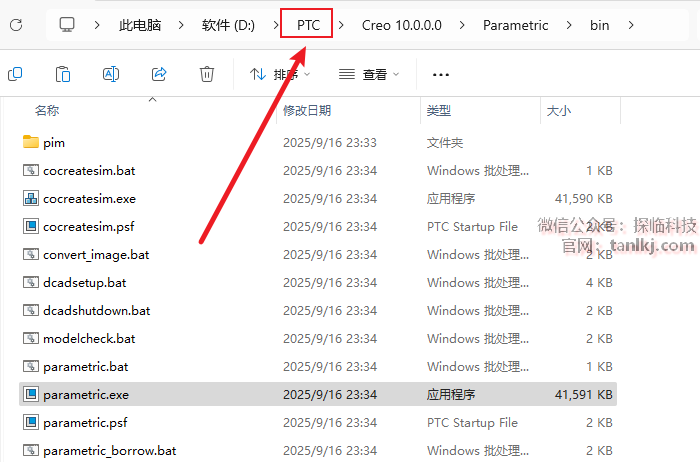Click the parametric.psf file icon
This screenshot has width=700, height=462.
tap(31, 422)
